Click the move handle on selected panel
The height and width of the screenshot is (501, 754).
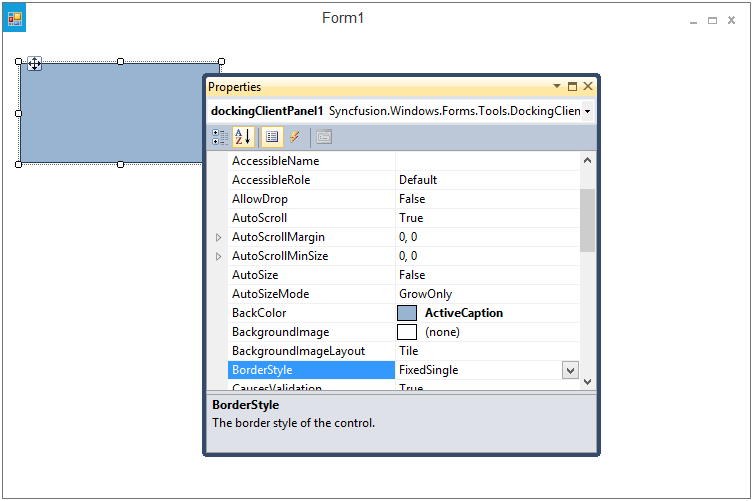click(x=34, y=64)
